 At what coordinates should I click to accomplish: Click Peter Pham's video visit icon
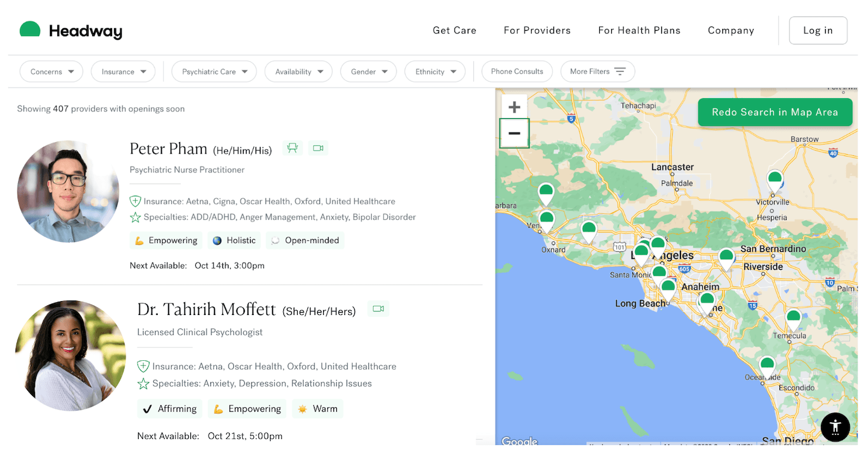coord(318,148)
